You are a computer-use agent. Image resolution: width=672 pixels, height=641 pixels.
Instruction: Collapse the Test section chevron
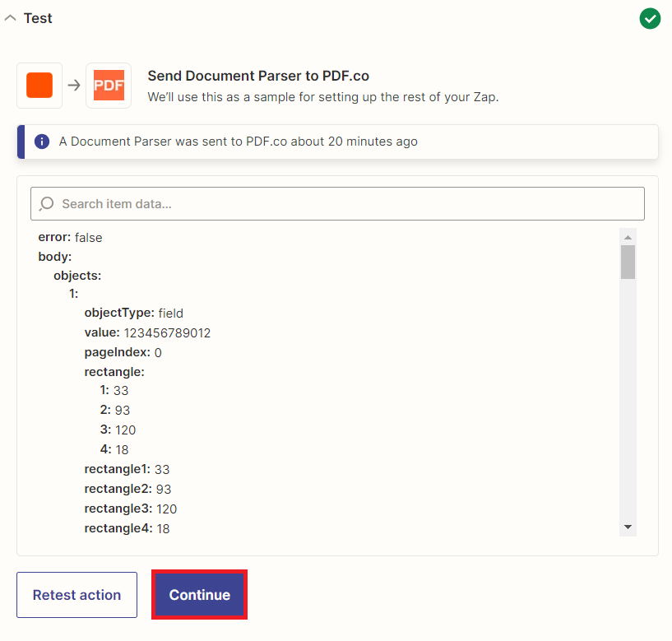tap(11, 18)
